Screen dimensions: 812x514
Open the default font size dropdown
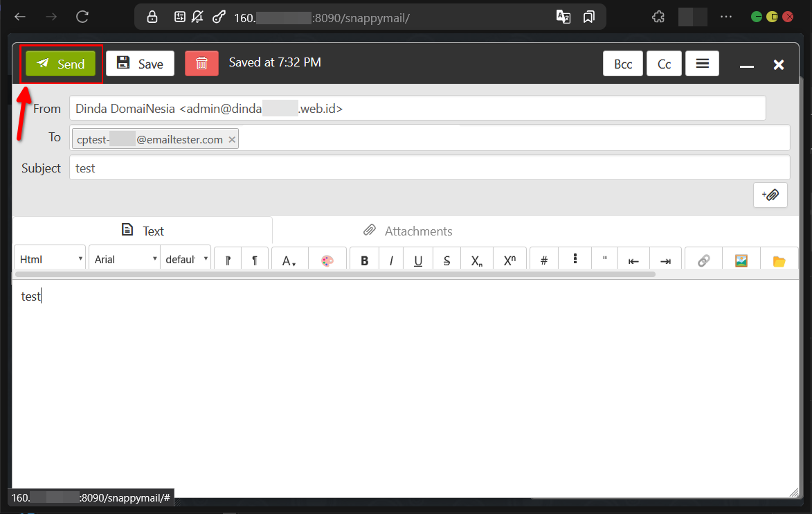pyautogui.click(x=186, y=258)
